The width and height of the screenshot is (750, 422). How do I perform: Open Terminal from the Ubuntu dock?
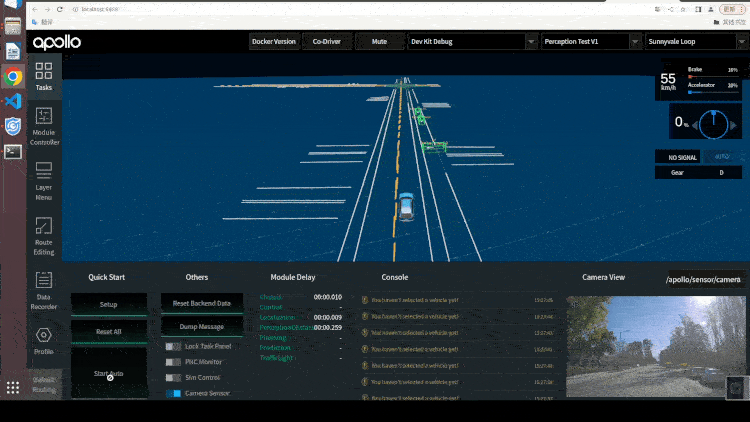click(13, 152)
